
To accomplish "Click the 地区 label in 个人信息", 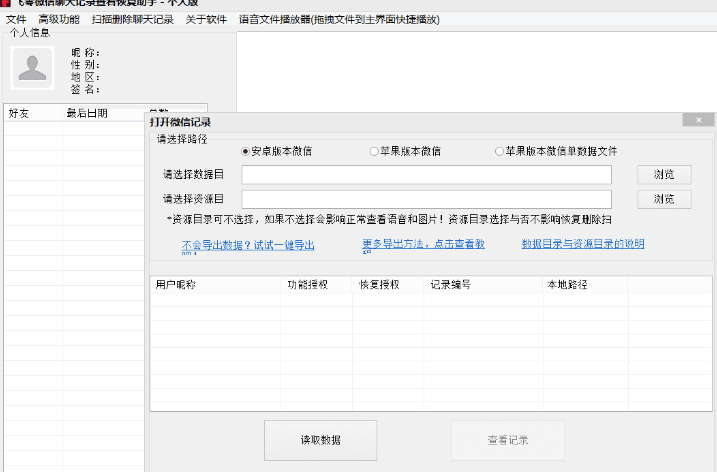I will [x=86, y=77].
